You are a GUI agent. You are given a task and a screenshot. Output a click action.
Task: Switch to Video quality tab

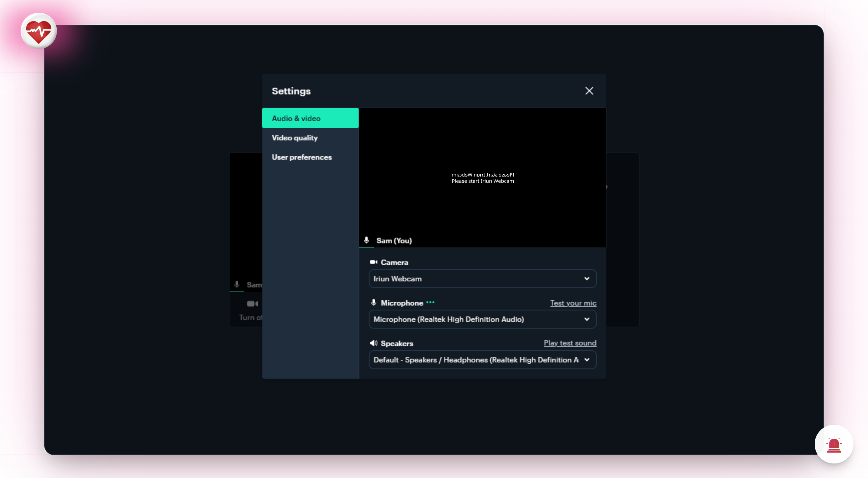[x=295, y=138]
